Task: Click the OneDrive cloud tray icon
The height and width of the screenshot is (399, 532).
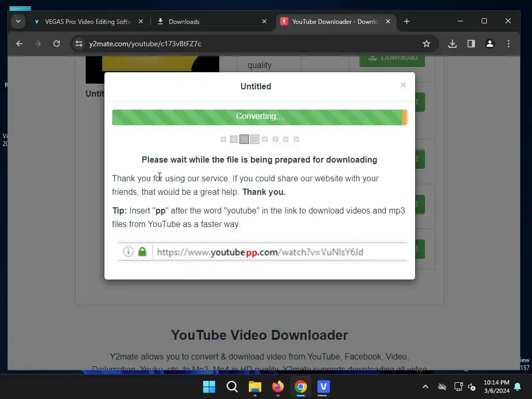Action: 442,387
